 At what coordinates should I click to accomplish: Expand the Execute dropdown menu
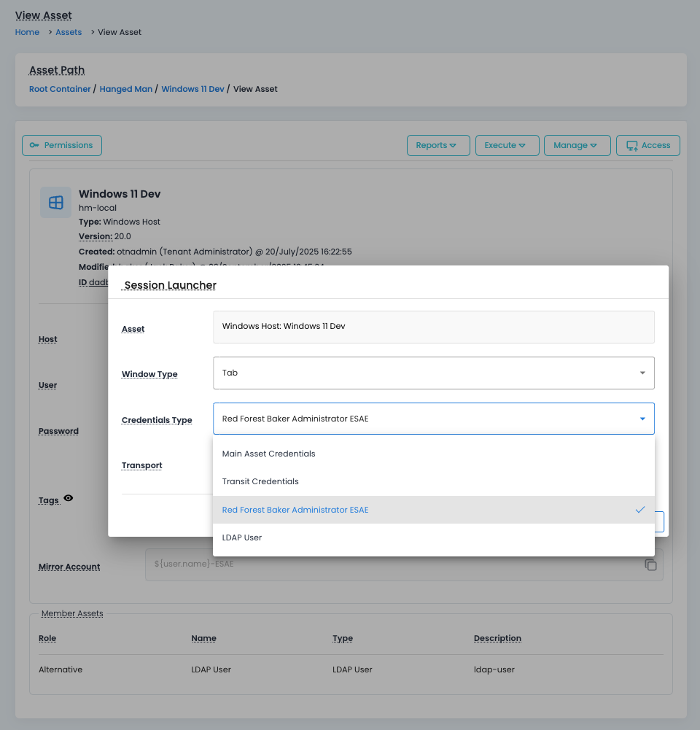(507, 145)
